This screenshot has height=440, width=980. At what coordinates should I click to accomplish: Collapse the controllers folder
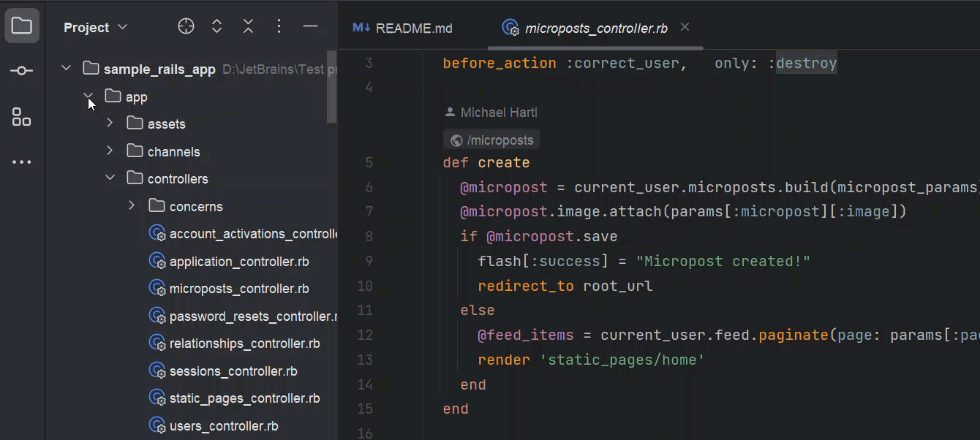110,178
